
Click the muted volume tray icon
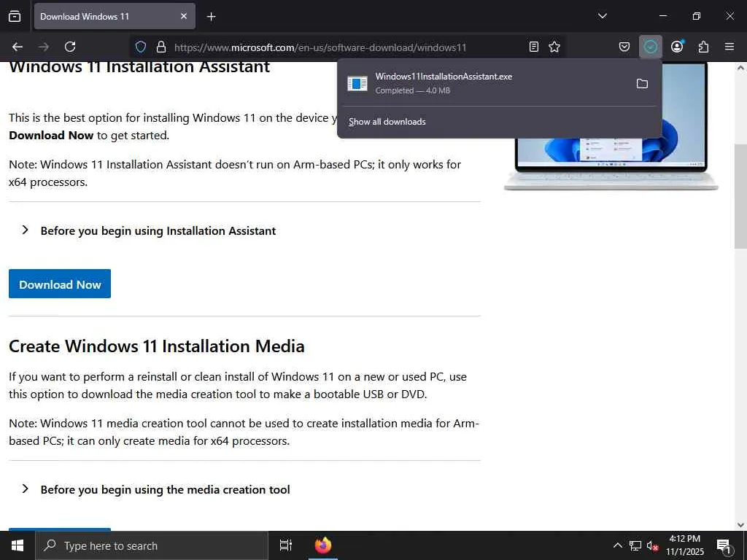coord(652,545)
